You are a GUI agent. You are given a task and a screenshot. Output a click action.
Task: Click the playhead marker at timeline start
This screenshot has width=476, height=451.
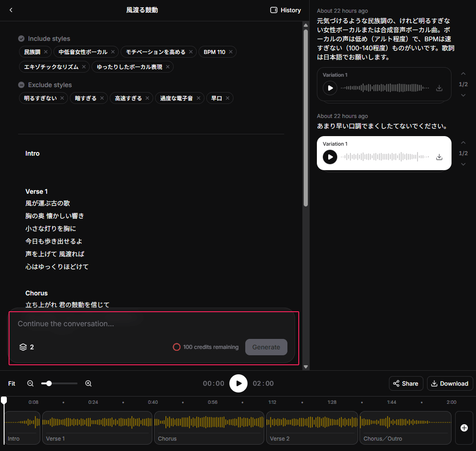pyautogui.click(x=4, y=400)
